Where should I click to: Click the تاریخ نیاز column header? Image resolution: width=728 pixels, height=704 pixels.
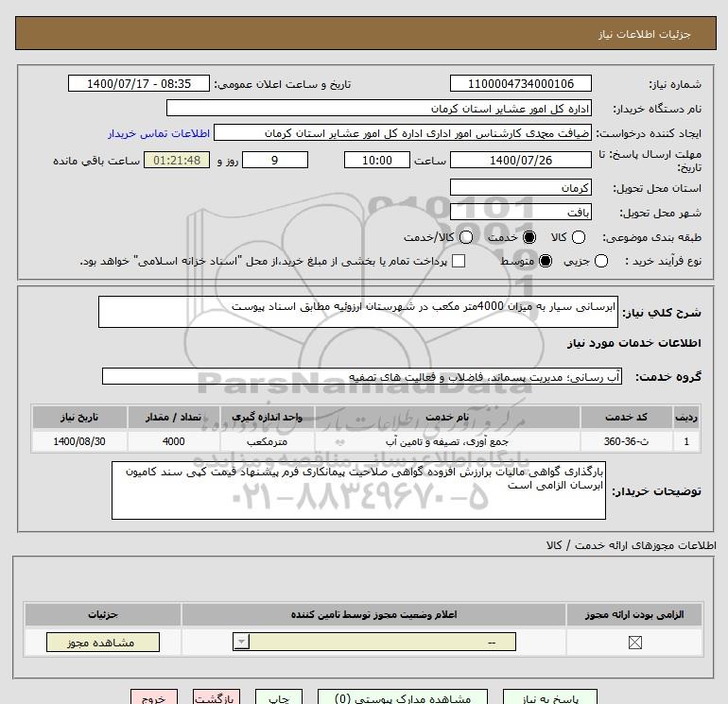79,417
